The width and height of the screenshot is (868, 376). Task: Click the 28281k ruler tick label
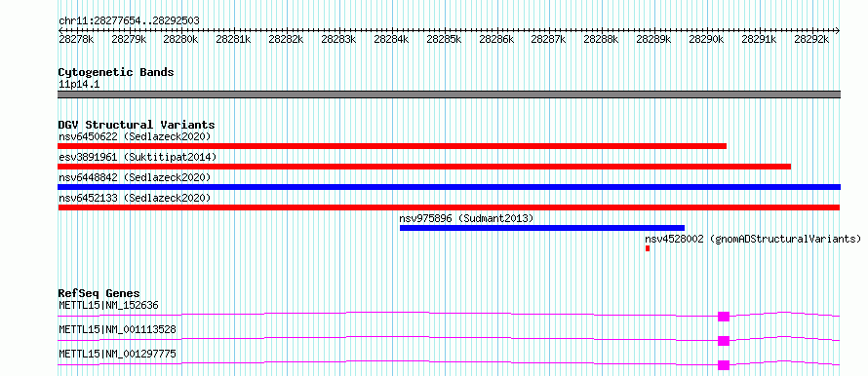[234, 39]
